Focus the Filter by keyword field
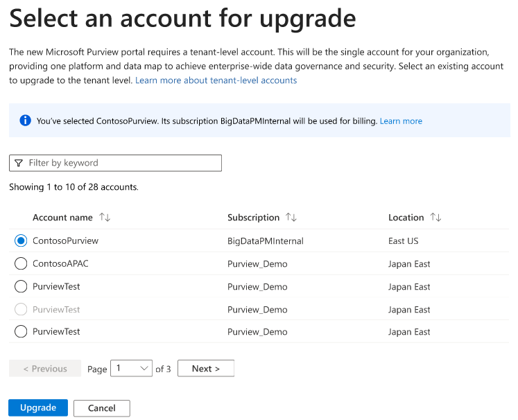518x420 pixels. tap(115, 163)
